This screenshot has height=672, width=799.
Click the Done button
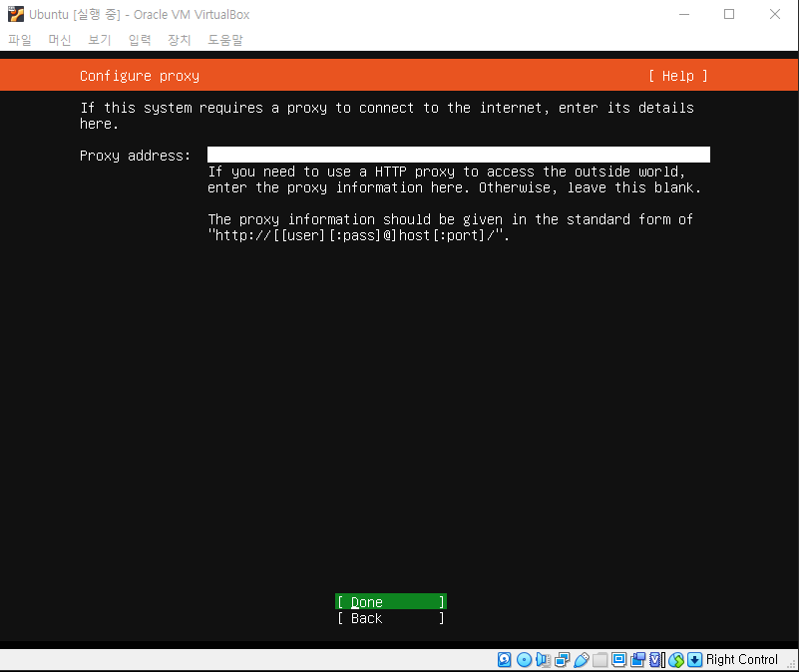coord(391,601)
